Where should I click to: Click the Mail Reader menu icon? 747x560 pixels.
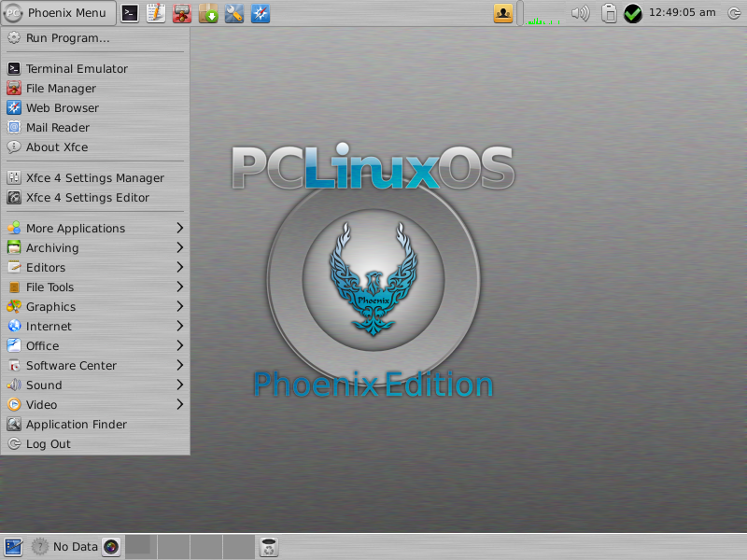point(14,127)
